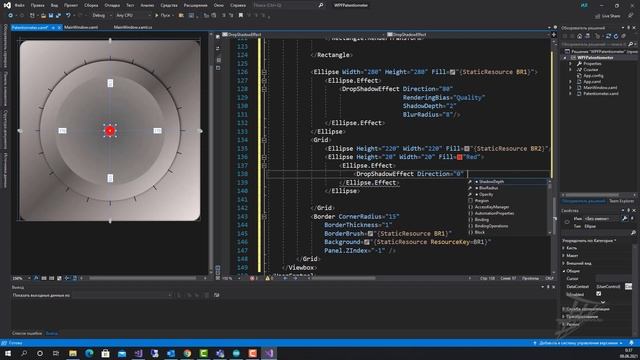
Task: Select BlurRadius in IntelliSense list
Action: pos(489,188)
